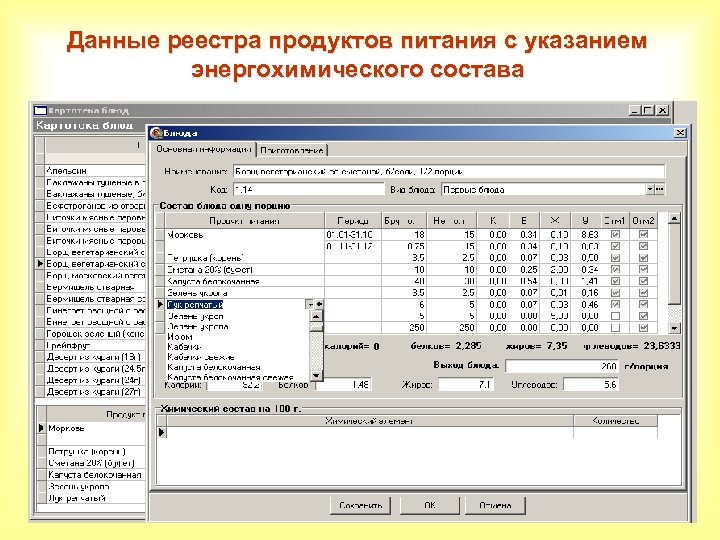720x540 pixels.
Task: Select Сметана 20% (буфет) row in composition table
Action: (x=244, y=270)
